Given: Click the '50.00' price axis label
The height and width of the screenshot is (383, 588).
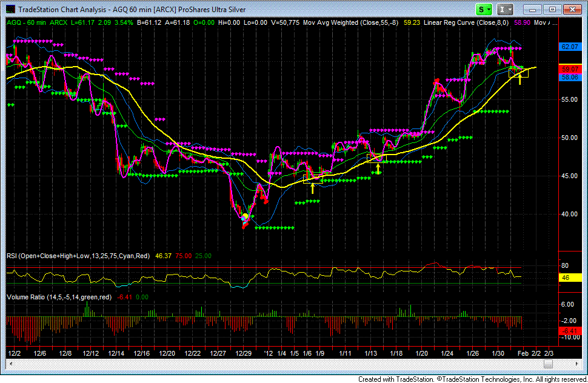Looking at the screenshot, I should tap(570, 138).
